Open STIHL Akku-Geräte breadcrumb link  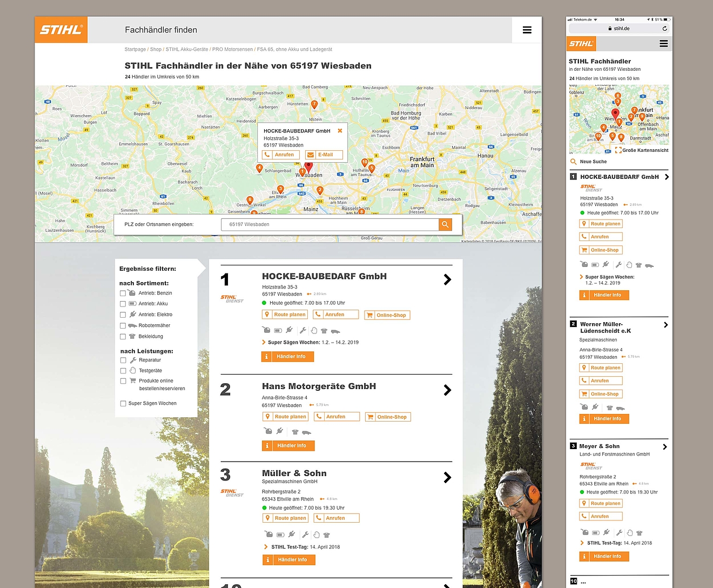click(187, 49)
